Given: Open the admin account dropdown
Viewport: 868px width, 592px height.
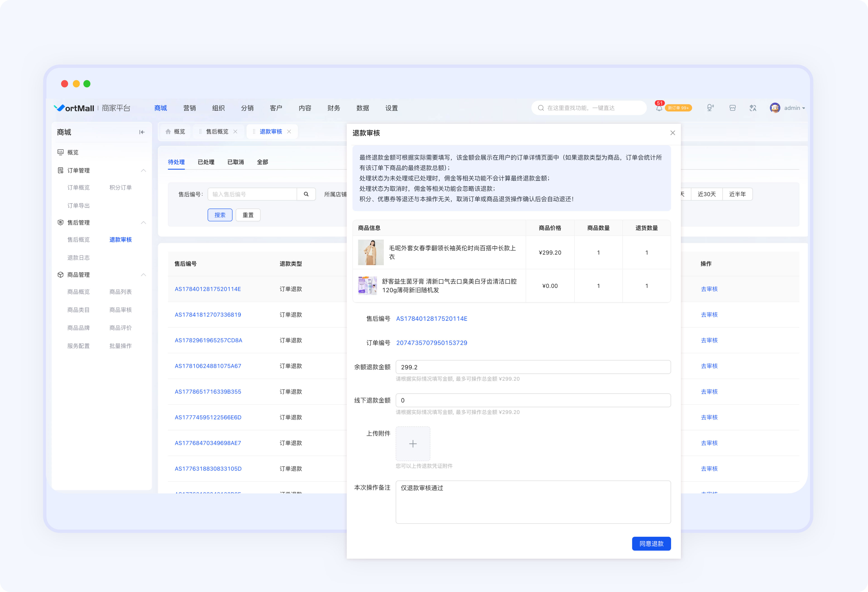Looking at the screenshot, I should [787, 108].
